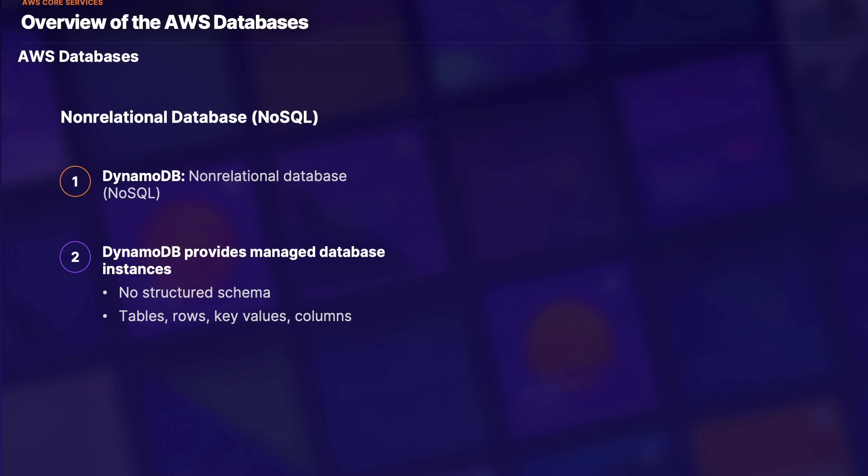Viewport: 868px width, 476px height.
Task: Select the "AWS Databases" subheading
Action: pyautogui.click(x=78, y=56)
